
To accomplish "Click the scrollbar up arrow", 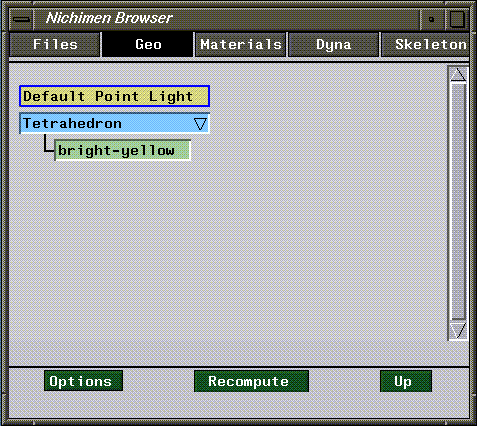I will (458, 74).
